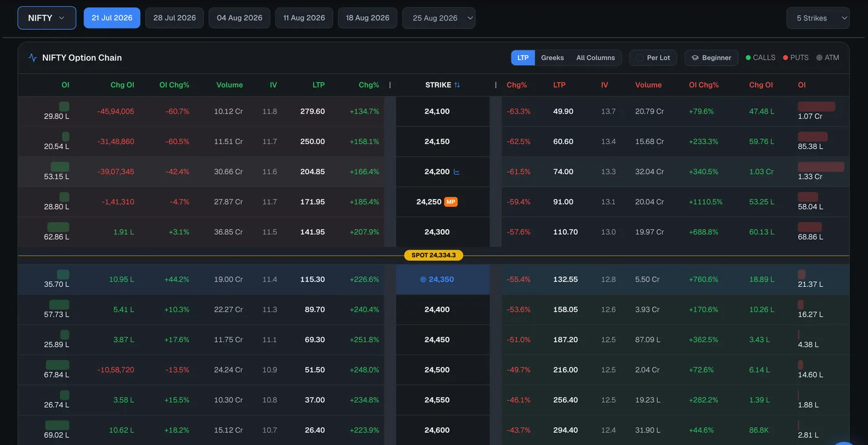Click the graduation cap icon on Beginner
The height and width of the screenshot is (445, 868).
695,58
